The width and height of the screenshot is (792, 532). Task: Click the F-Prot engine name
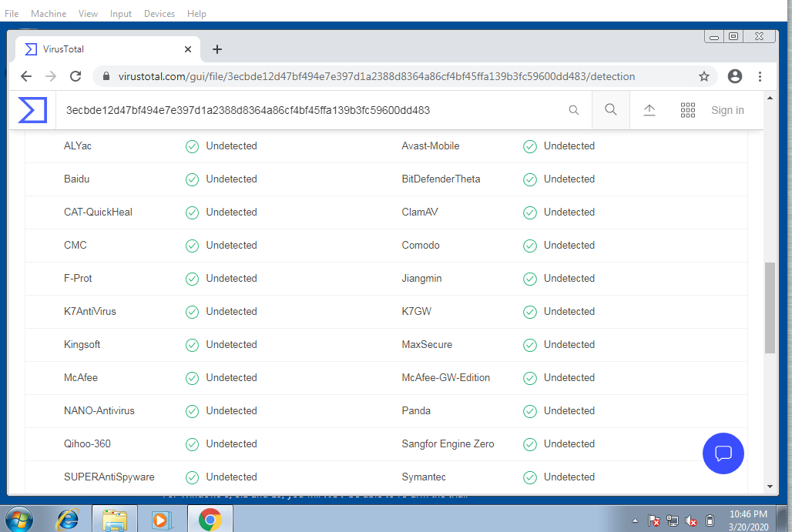click(x=78, y=278)
